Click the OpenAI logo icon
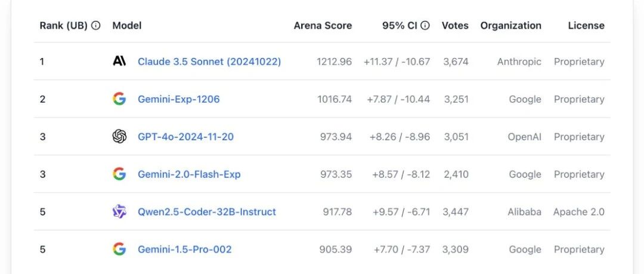644x274 pixels. 119,137
